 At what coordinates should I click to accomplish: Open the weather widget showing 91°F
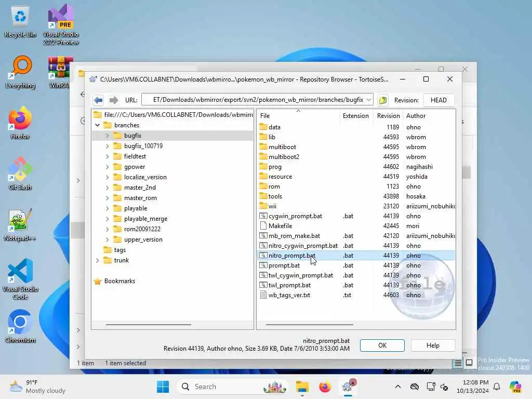coord(37,387)
